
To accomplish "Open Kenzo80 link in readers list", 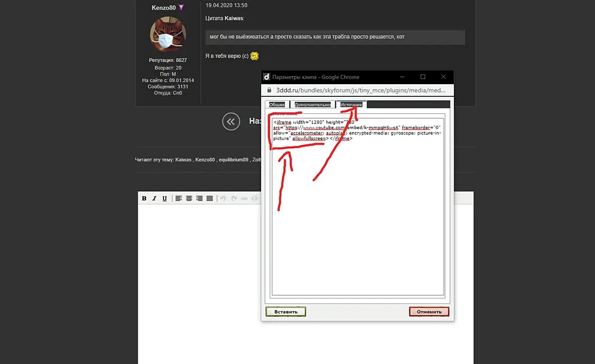I will point(205,159).
